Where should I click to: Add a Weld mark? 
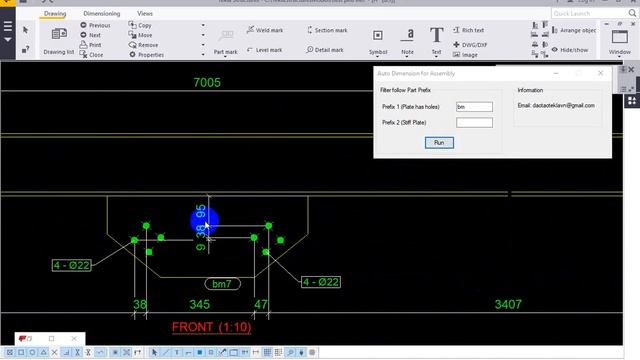click(x=265, y=30)
